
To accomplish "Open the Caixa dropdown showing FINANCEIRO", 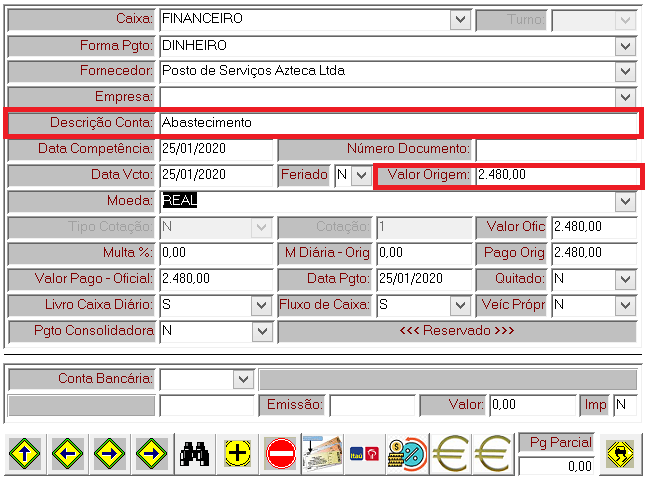I will tap(460, 19).
